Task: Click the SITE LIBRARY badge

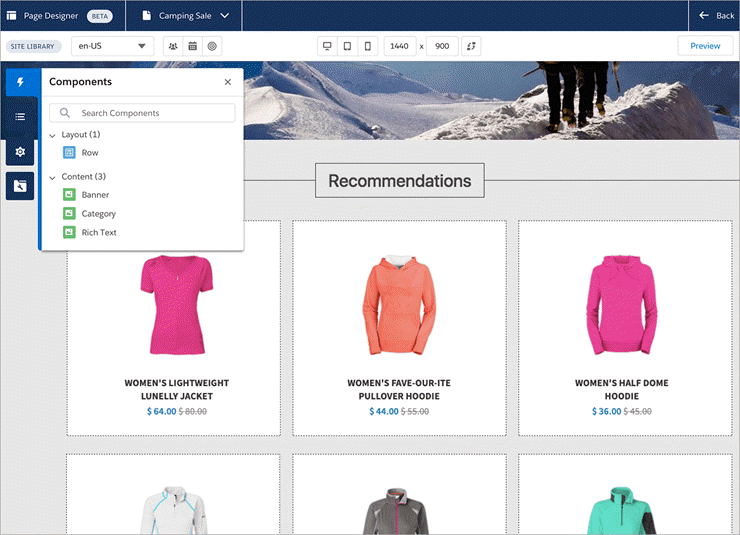Action: (x=33, y=46)
